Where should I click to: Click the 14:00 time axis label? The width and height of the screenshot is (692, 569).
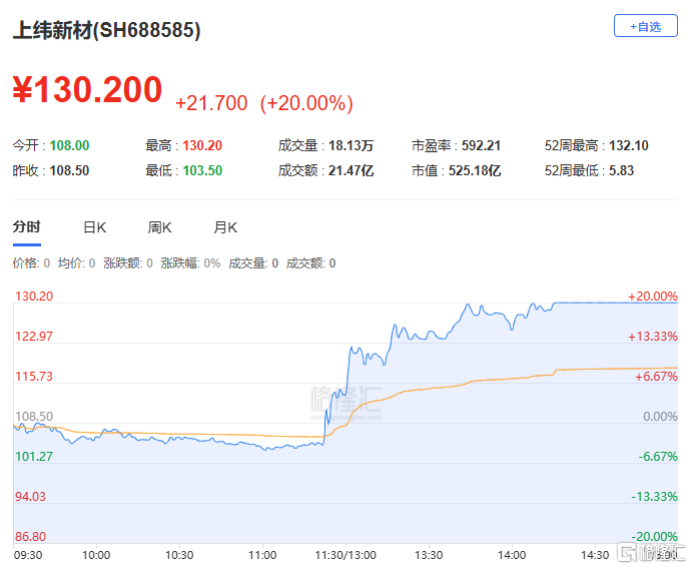[x=511, y=553]
